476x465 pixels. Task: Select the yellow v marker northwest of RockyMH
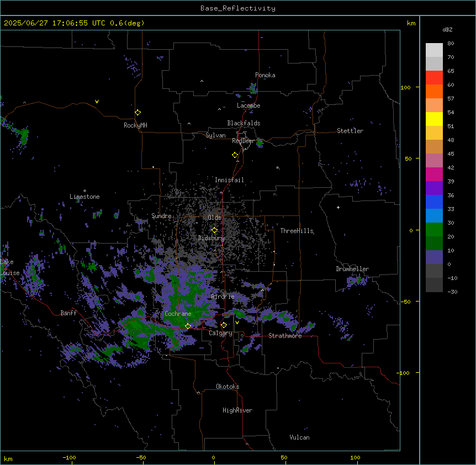click(97, 102)
